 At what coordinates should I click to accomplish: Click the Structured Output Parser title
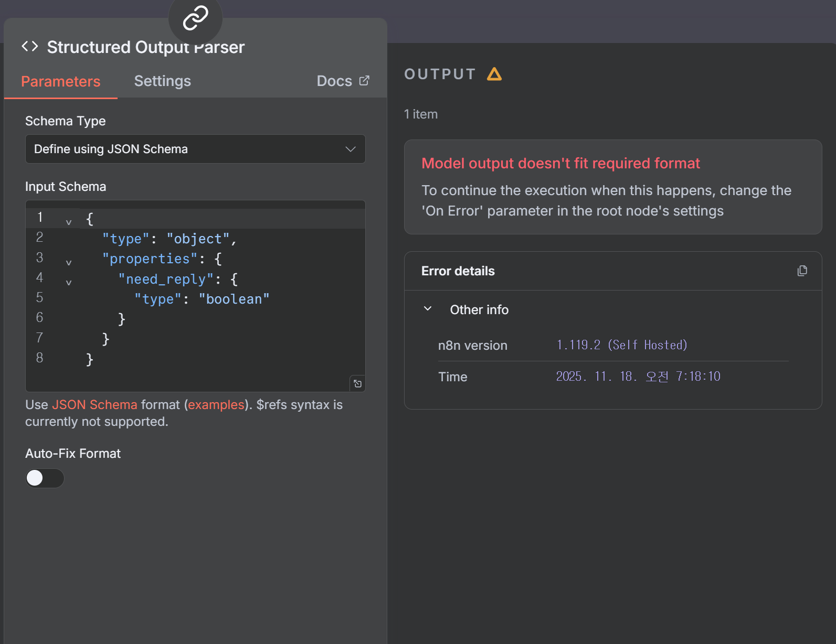(145, 47)
